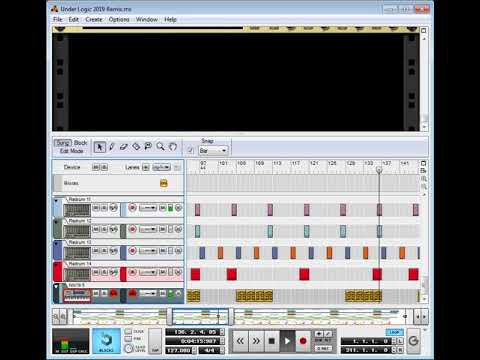Screen dimensions: 480x360
Task: Mute the Redrum 13 track
Action: point(96,251)
